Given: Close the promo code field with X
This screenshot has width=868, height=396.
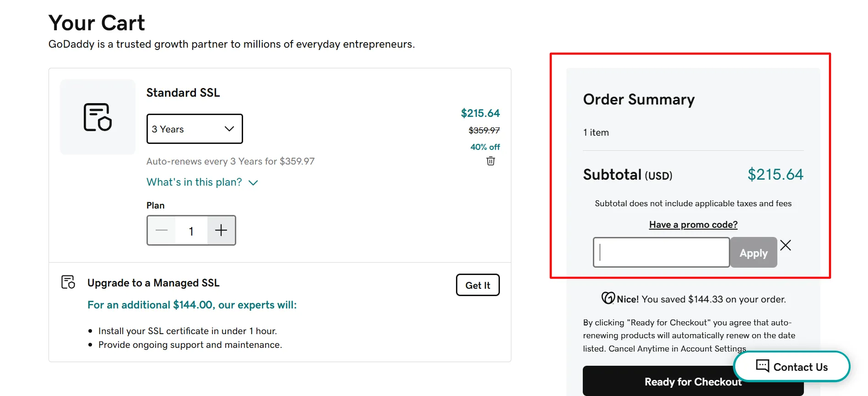Looking at the screenshot, I should point(786,245).
